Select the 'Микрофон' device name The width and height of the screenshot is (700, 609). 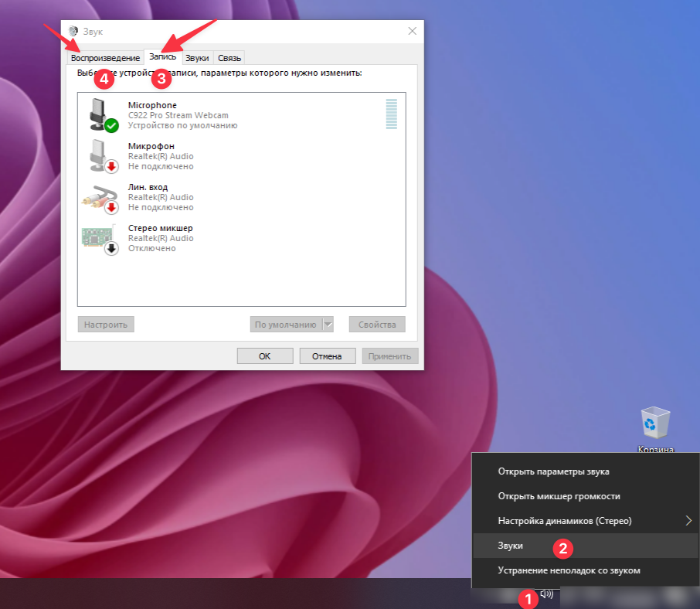pos(151,146)
